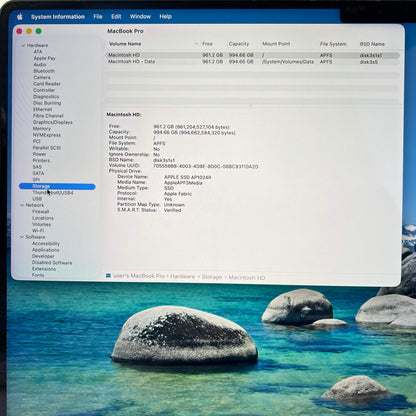416x416 pixels.
Task: Select Apple Pay in the sidebar
Action: tap(44, 58)
